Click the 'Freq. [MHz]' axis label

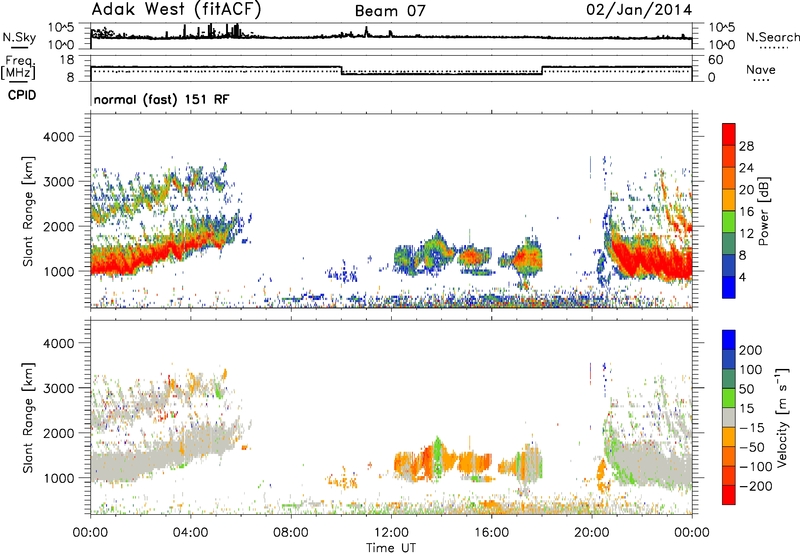(x=18, y=67)
